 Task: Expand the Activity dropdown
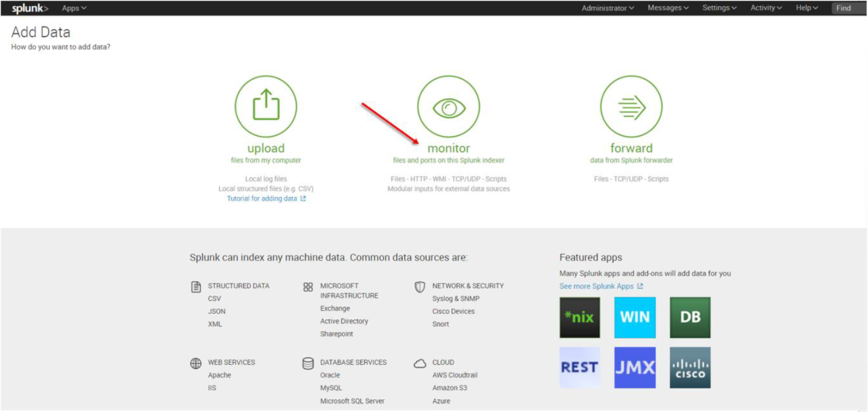766,8
